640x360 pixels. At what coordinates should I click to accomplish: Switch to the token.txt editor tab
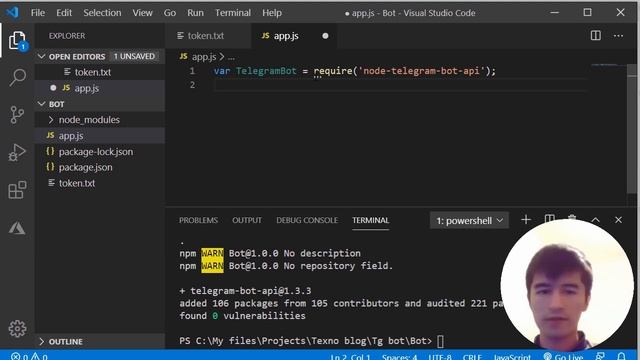coord(208,36)
